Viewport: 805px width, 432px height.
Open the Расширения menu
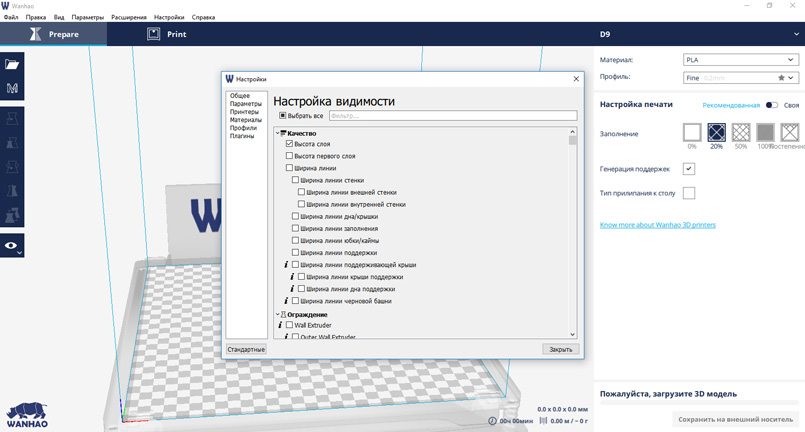[x=129, y=17]
